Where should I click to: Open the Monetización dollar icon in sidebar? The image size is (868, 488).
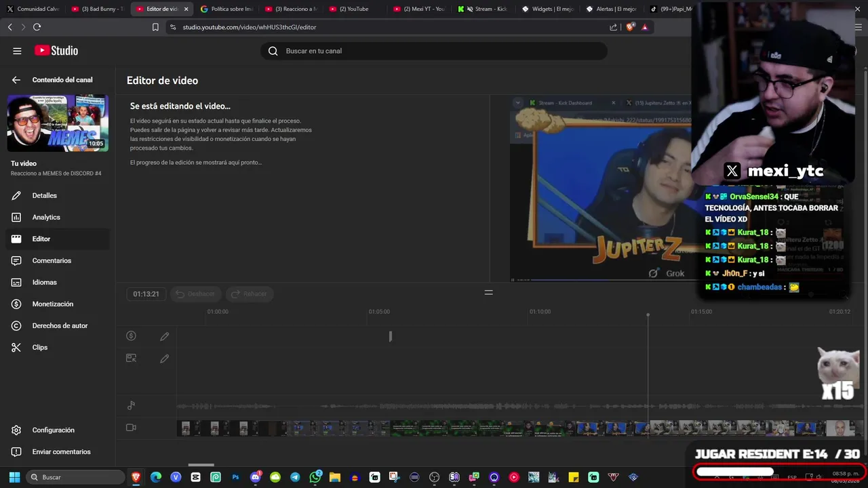16,304
